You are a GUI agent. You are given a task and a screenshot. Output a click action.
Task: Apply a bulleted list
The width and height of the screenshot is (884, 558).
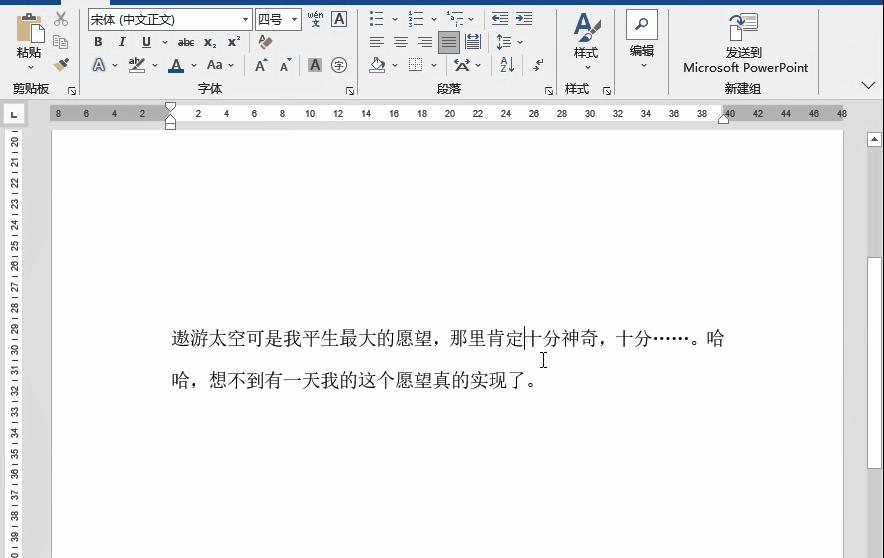tap(377, 19)
